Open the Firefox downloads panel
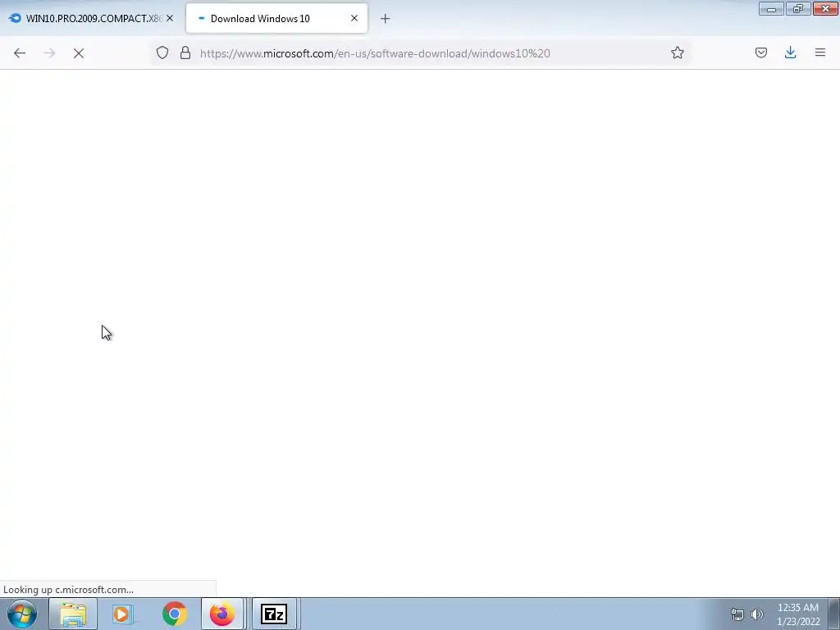This screenshot has width=840, height=630. click(790, 52)
